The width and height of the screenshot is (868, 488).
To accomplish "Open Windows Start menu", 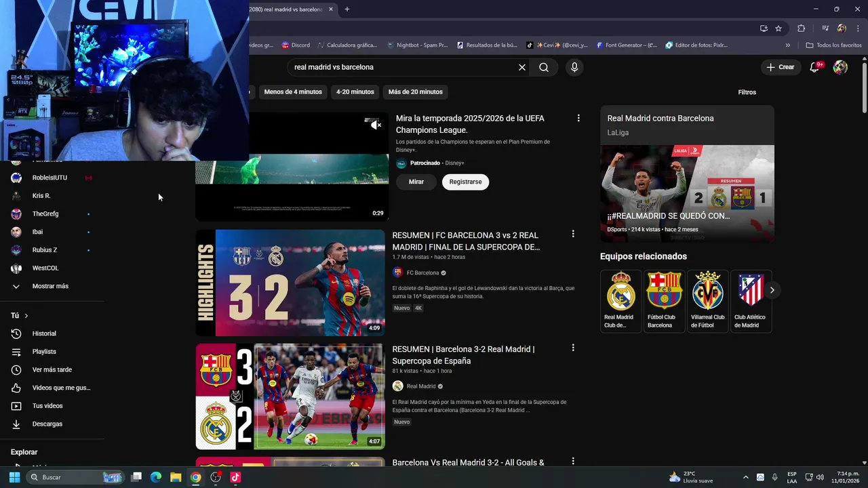I will pyautogui.click(x=14, y=477).
